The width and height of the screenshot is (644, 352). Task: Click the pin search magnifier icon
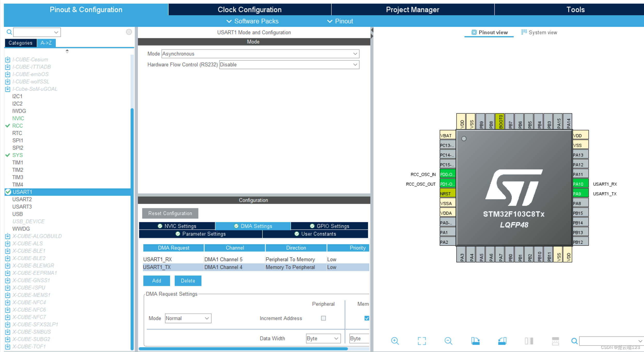574,341
